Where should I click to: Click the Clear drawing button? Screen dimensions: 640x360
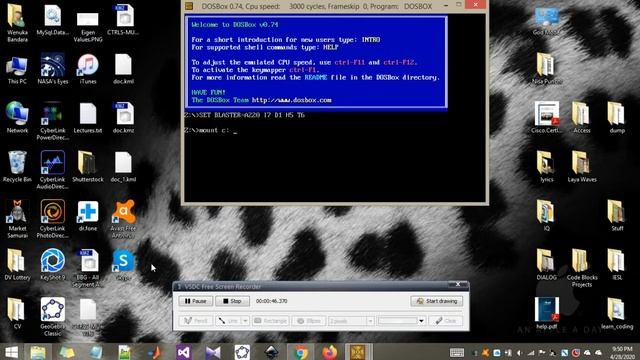446,321
